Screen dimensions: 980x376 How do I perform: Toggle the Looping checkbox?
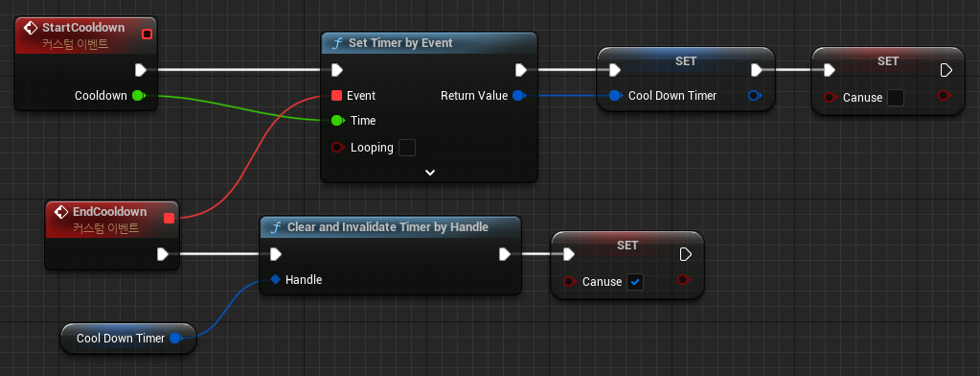pyautogui.click(x=407, y=148)
